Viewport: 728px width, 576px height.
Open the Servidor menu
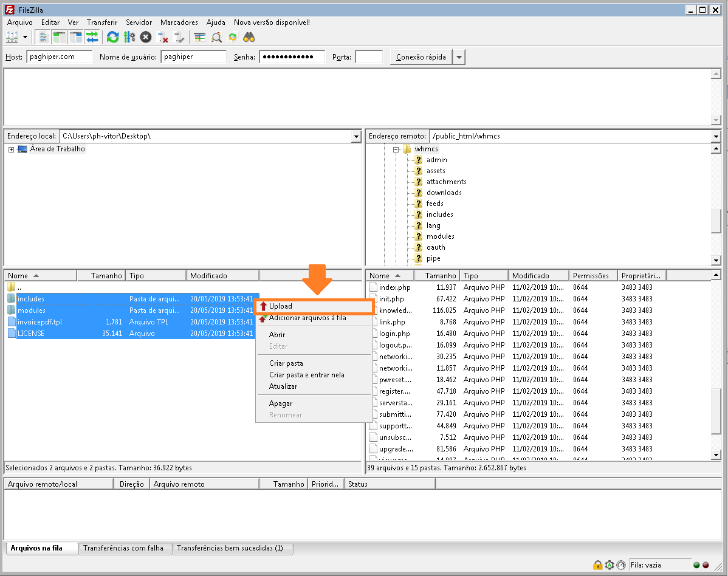(x=139, y=22)
